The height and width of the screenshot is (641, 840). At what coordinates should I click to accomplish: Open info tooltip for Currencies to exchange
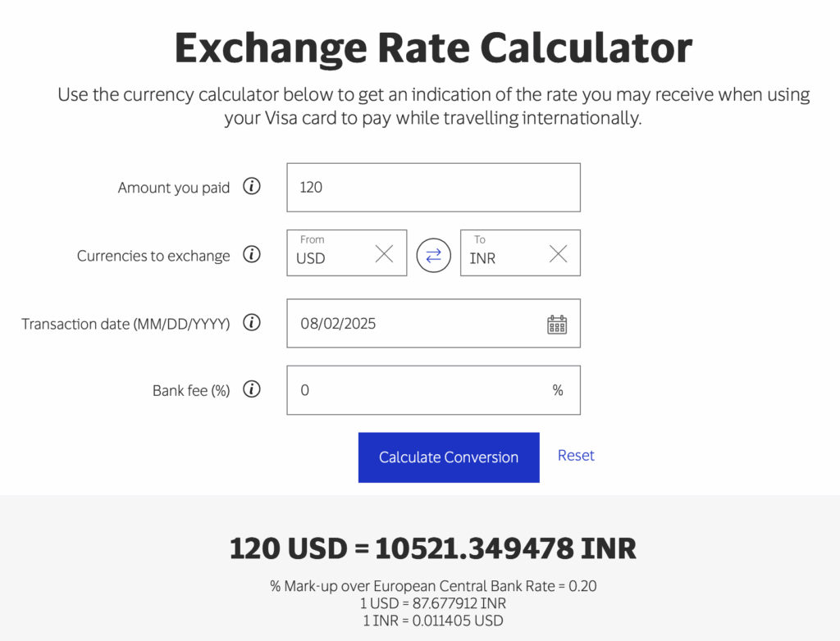click(251, 255)
